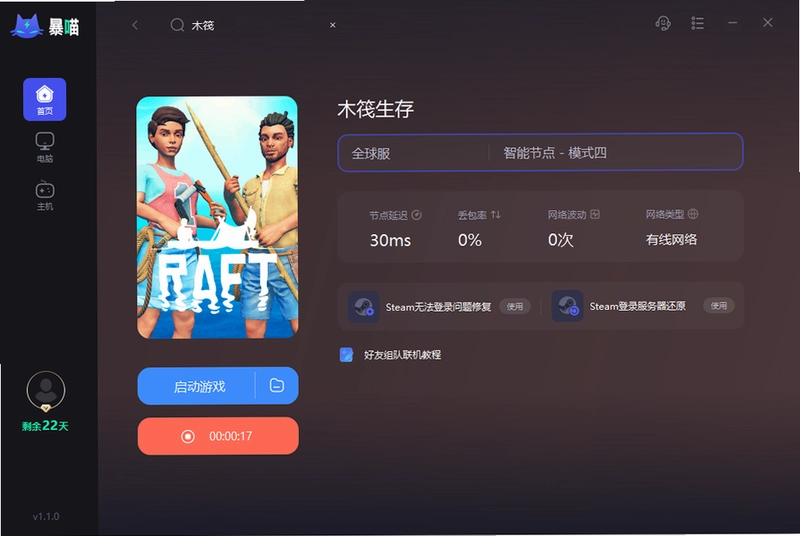Click the 丢包率 arrows icon

pyautogui.click(x=496, y=215)
